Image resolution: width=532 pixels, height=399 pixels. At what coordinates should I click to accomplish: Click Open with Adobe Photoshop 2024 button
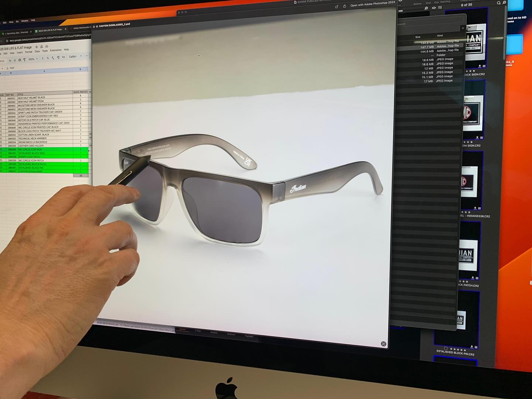click(x=372, y=4)
